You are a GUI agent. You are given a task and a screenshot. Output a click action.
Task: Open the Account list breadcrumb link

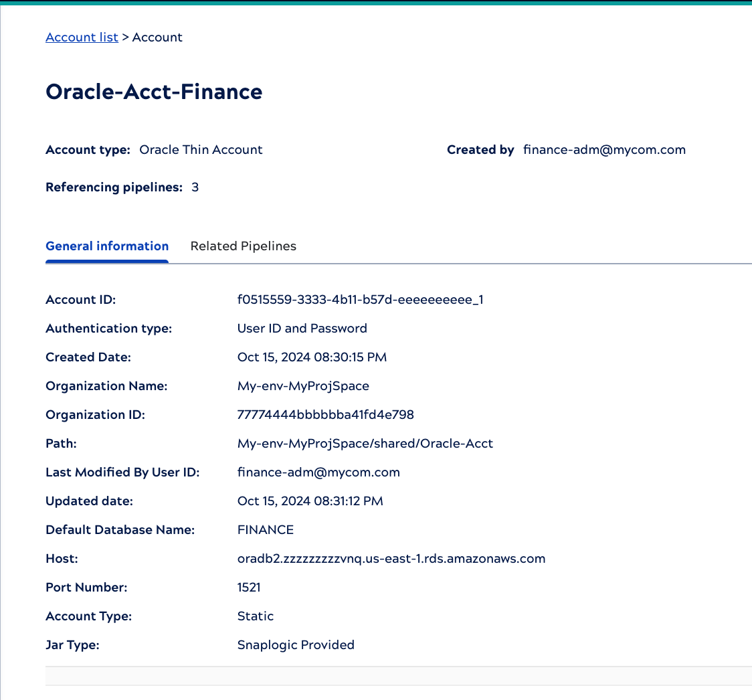tap(82, 37)
